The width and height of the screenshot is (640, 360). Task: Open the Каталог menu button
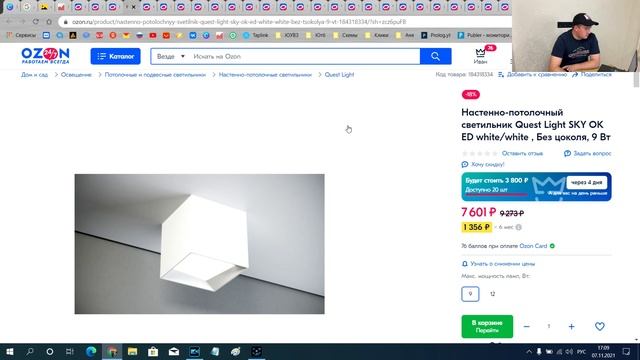(x=116, y=56)
